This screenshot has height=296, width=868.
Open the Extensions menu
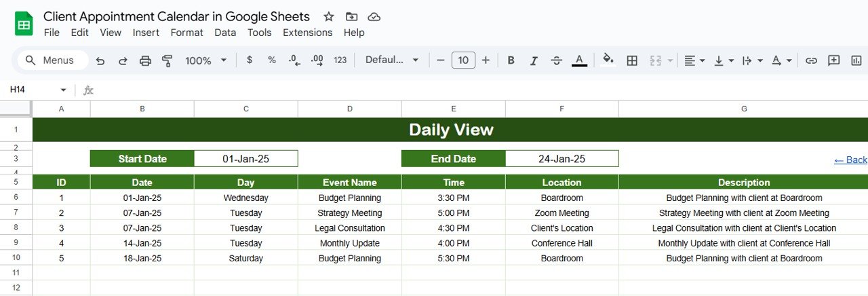coord(307,33)
